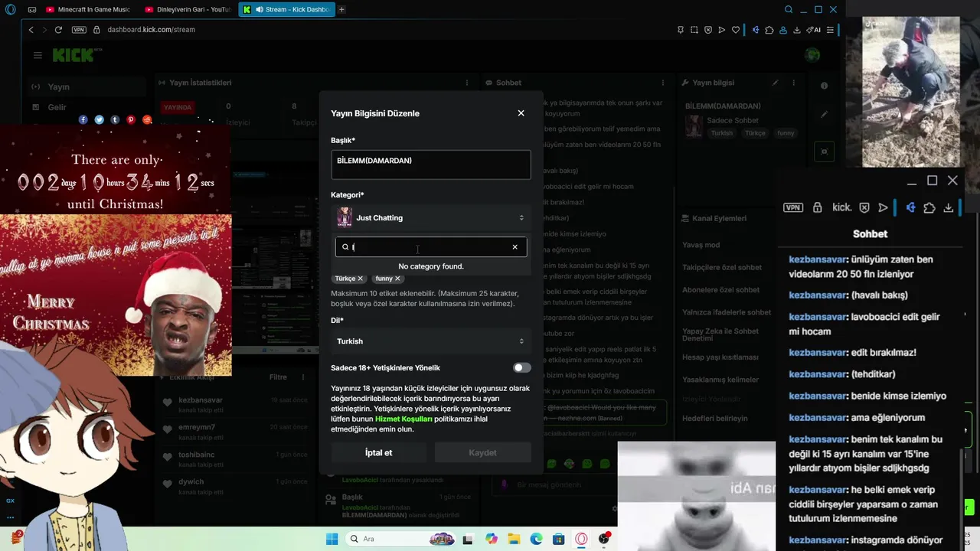Image resolution: width=980 pixels, height=551 pixels.
Task: Open browser downloads icon in main window
Action: 797,30
